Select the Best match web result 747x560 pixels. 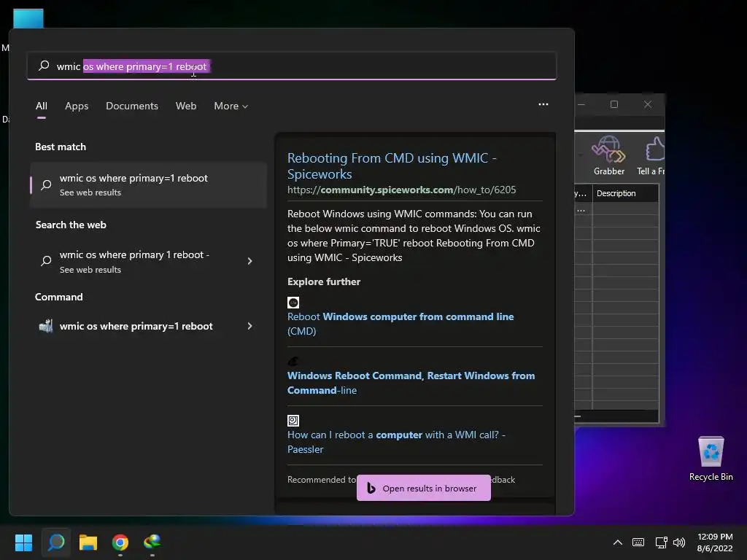(x=148, y=184)
